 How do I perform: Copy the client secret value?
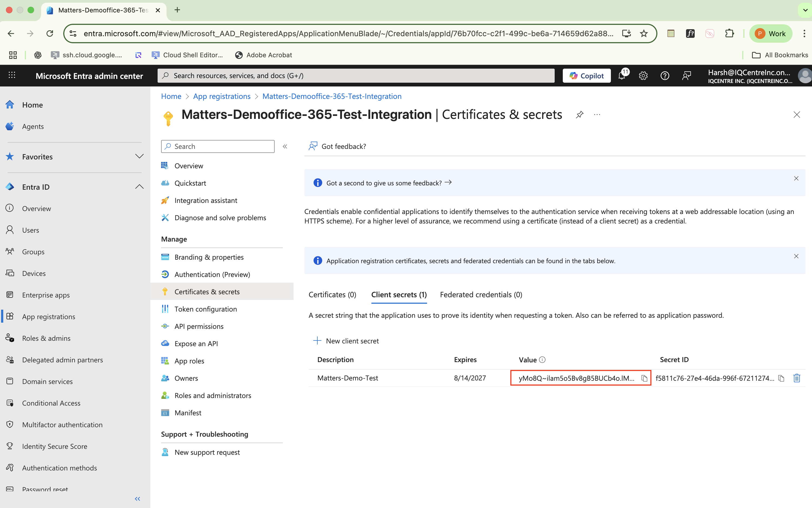click(644, 378)
